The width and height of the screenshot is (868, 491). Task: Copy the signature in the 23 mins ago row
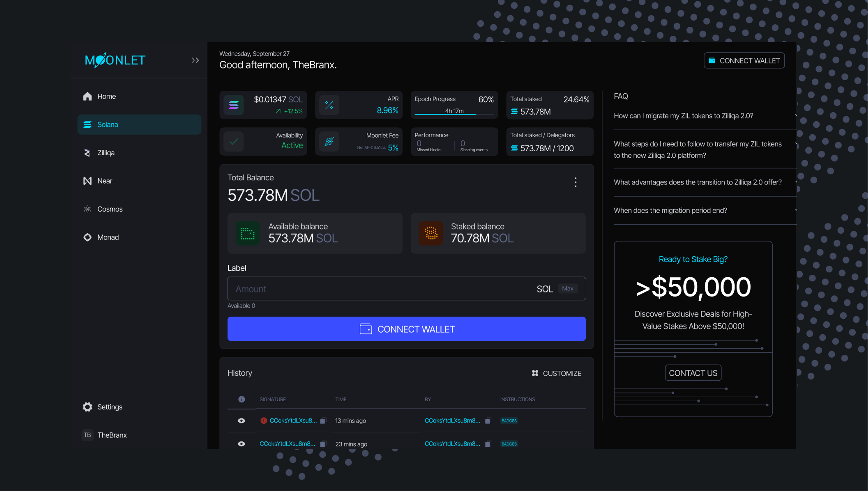[x=323, y=444]
